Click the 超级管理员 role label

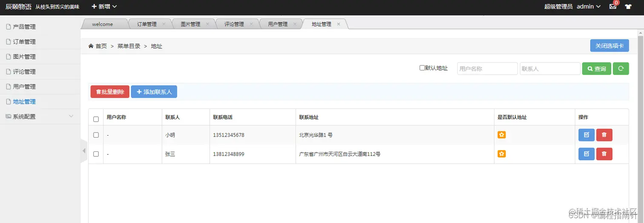click(558, 6)
